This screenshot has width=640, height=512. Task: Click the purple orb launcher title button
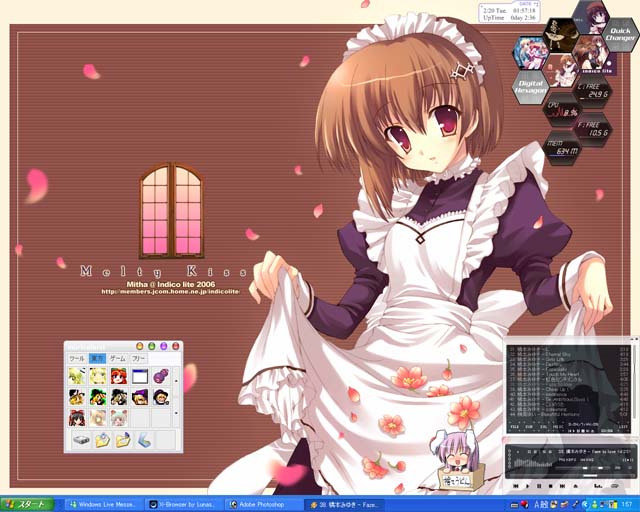pos(164,346)
